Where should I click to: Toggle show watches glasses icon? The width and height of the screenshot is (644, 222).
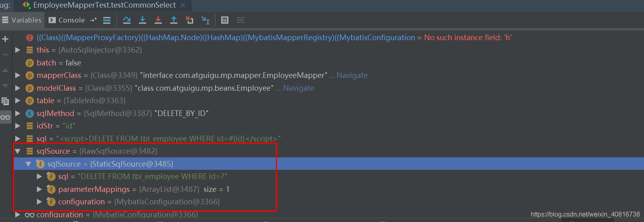[5, 117]
